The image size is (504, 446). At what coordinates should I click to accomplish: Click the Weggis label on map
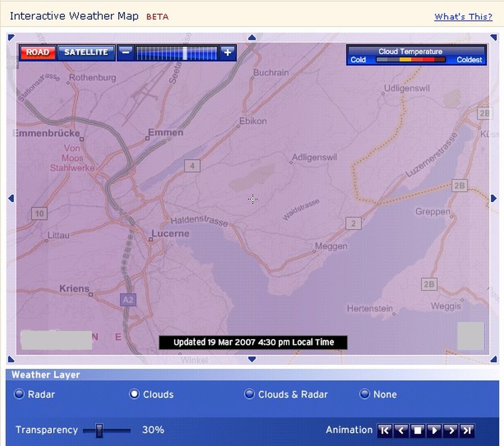point(446,306)
